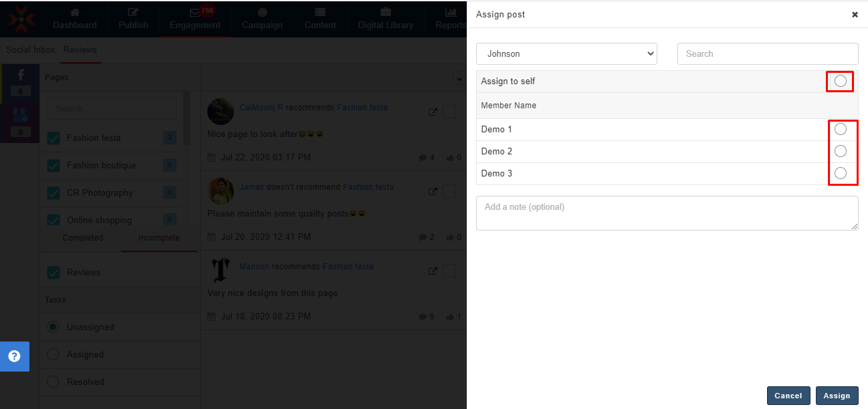Viewport: 868px width, 409px height.
Task: Switch to the Completed tab
Action: click(83, 238)
